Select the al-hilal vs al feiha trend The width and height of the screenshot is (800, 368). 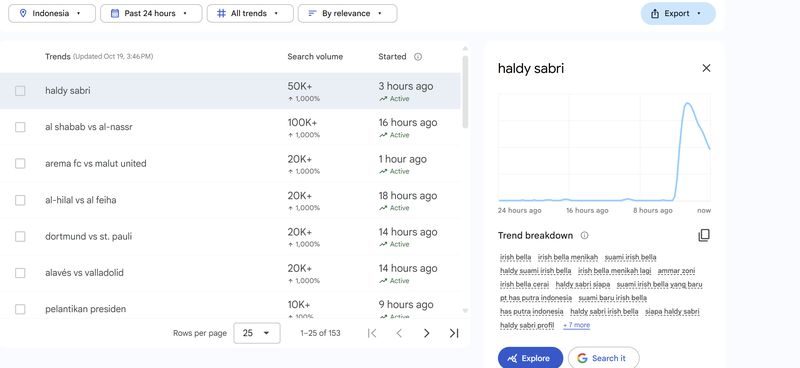pos(230,200)
